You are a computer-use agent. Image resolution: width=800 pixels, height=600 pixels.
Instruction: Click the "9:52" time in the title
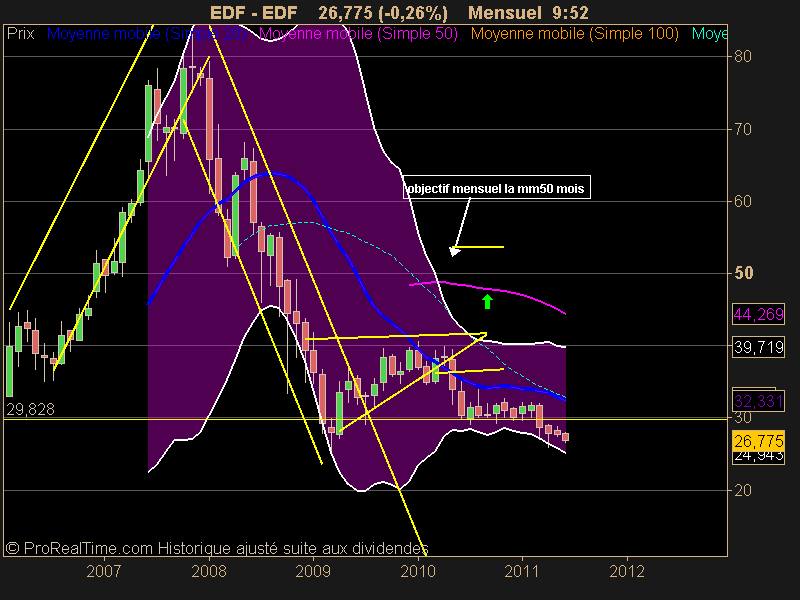(570, 12)
